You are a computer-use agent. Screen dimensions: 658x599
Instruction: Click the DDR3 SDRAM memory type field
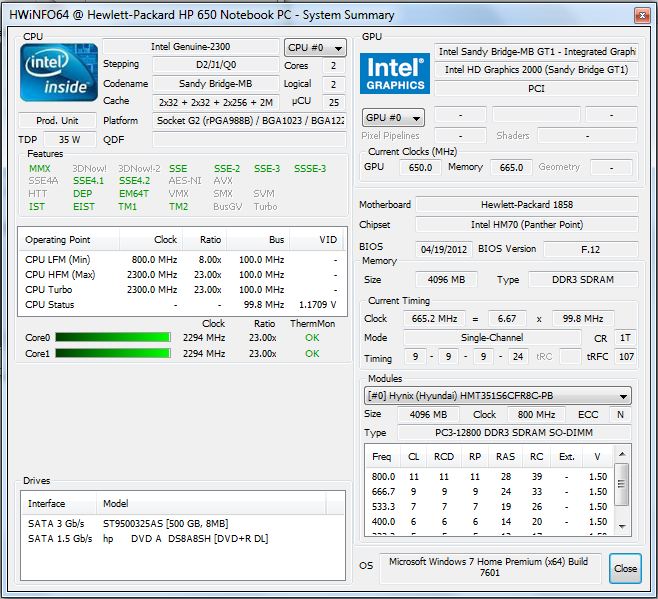583,280
